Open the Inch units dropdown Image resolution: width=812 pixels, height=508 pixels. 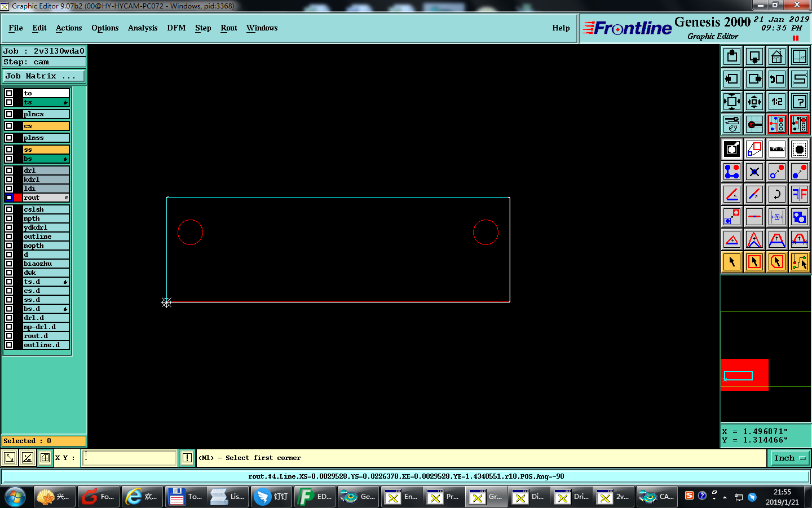pyautogui.click(x=789, y=458)
